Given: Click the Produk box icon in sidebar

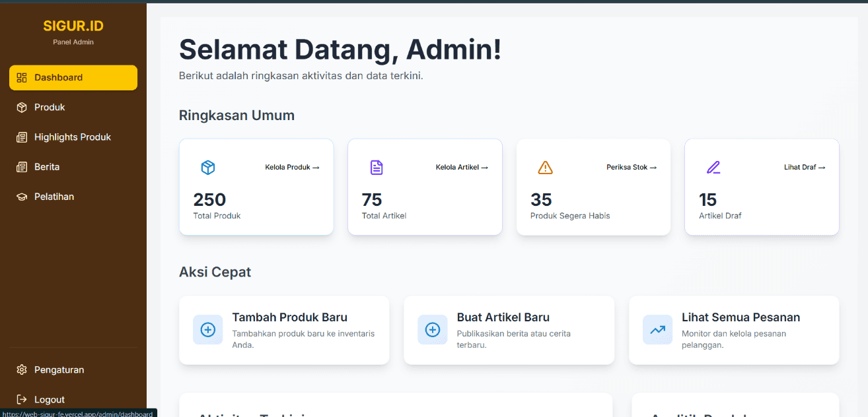Looking at the screenshot, I should (x=22, y=107).
